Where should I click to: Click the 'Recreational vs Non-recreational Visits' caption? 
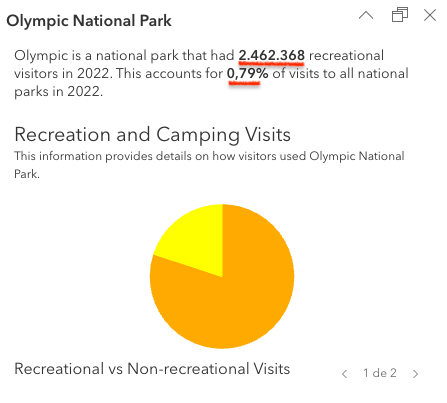click(152, 369)
